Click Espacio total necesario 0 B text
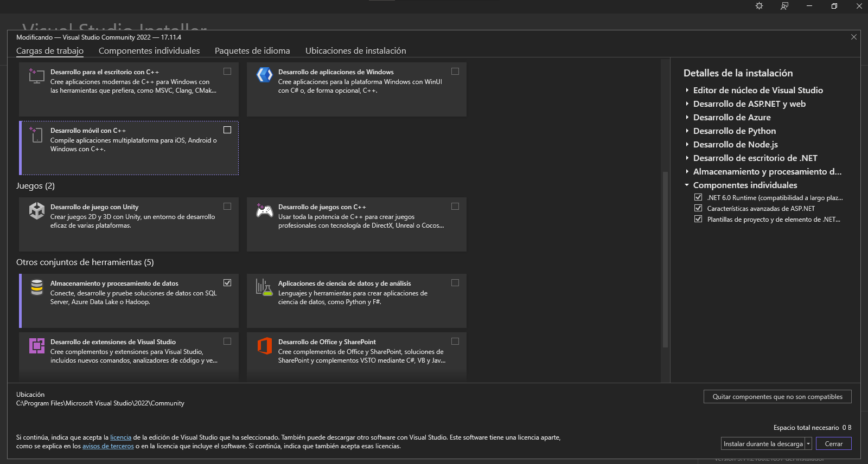The image size is (868, 464). 812,428
